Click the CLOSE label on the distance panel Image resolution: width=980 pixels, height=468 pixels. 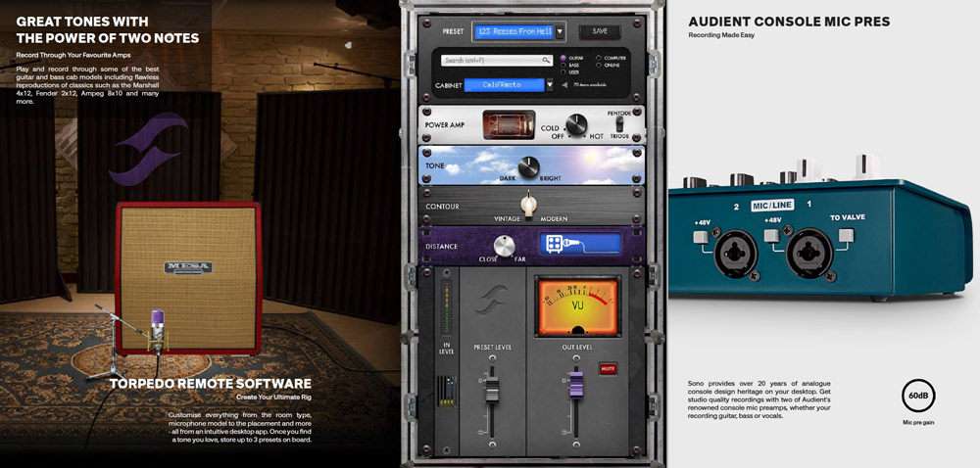[488, 258]
